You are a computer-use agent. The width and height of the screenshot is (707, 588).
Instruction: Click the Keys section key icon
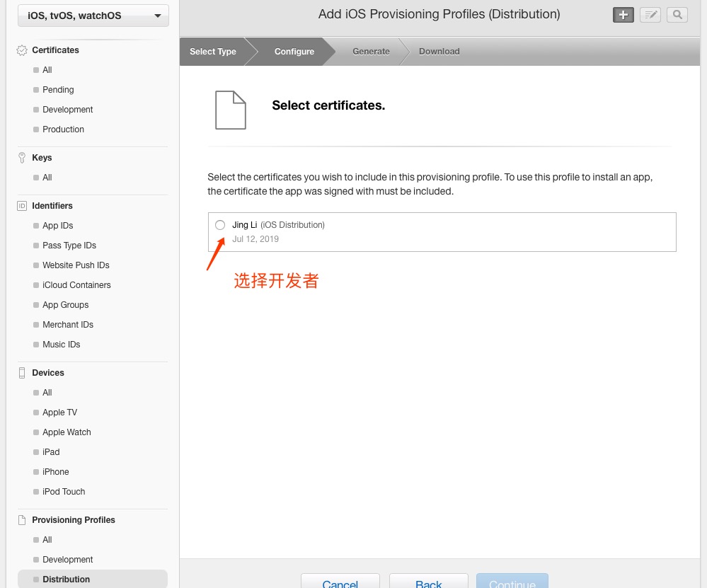22,158
